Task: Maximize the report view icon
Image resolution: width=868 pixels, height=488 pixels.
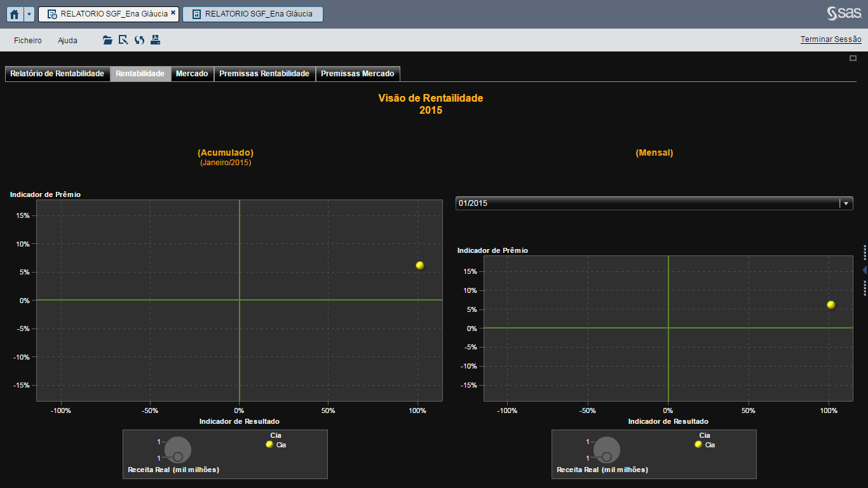Action: click(853, 58)
